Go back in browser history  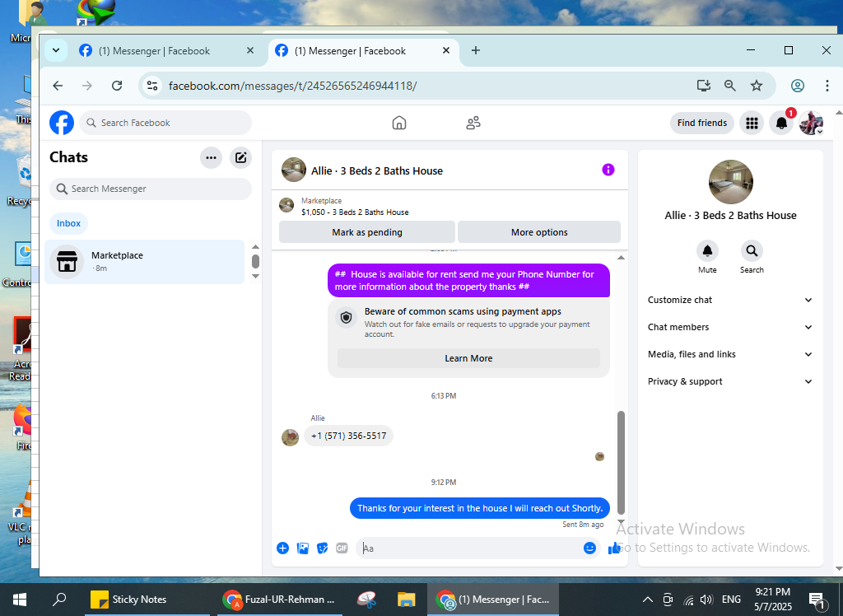point(58,86)
